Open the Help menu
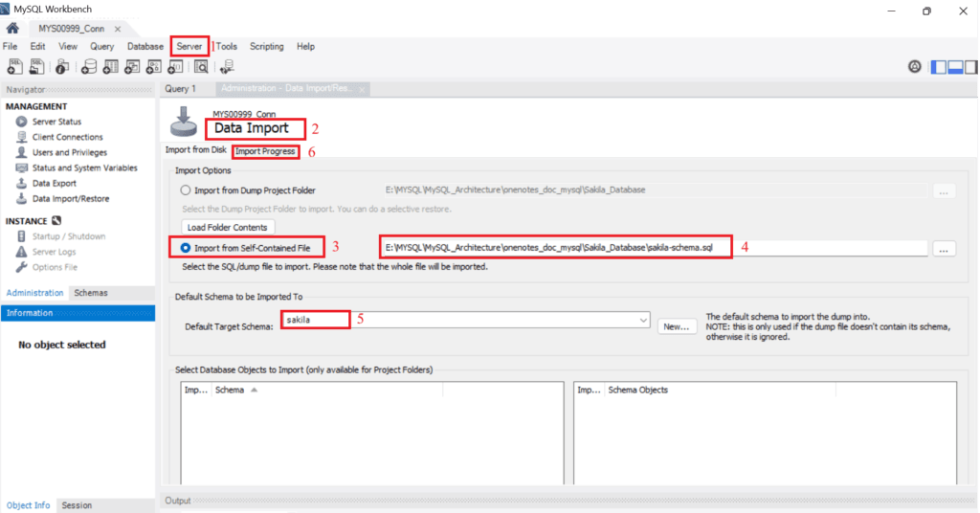980x513 pixels. (305, 46)
